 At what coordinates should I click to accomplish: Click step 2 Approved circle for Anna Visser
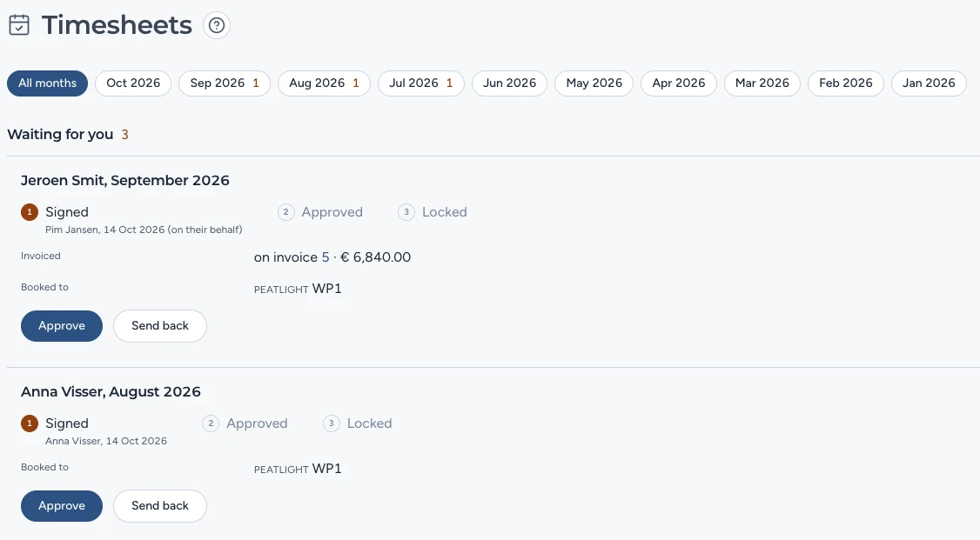[211, 423]
